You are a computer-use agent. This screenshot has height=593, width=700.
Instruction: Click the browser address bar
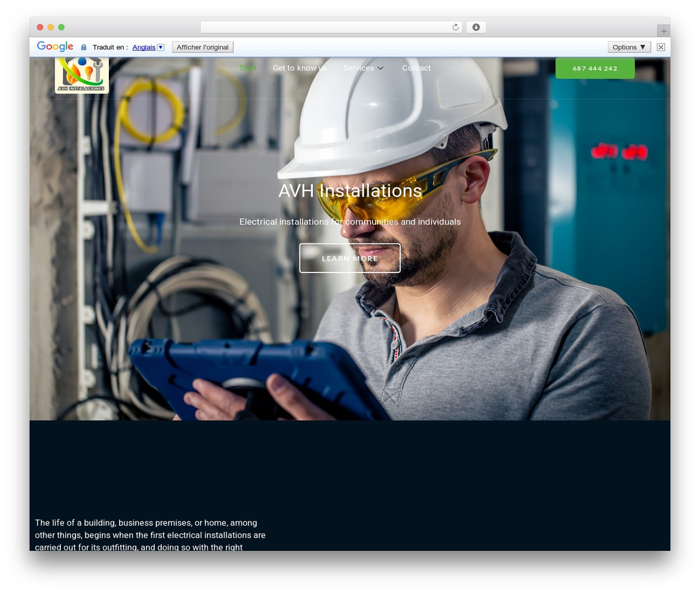331,27
